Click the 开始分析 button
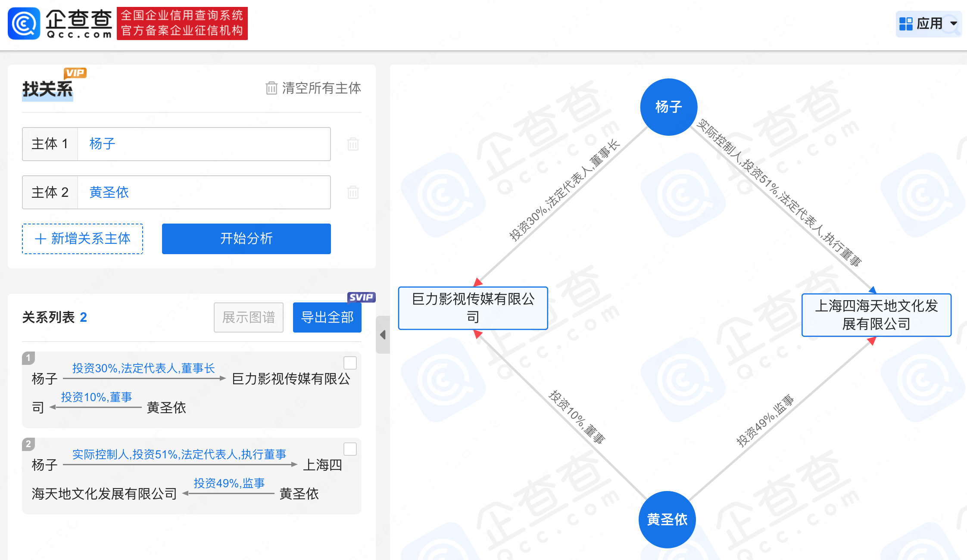Viewport: 967px width, 560px height. [x=246, y=239]
